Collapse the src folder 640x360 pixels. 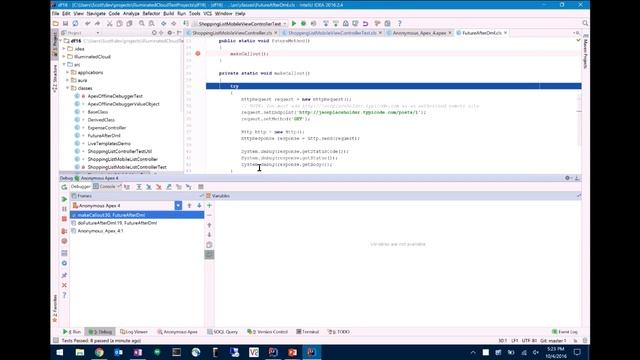(64, 64)
